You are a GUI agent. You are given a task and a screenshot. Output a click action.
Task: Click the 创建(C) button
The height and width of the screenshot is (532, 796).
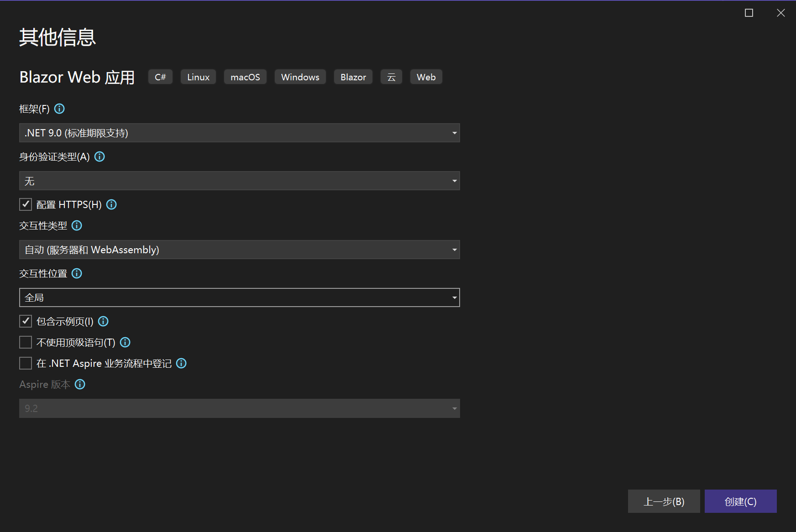click(740, 501)
